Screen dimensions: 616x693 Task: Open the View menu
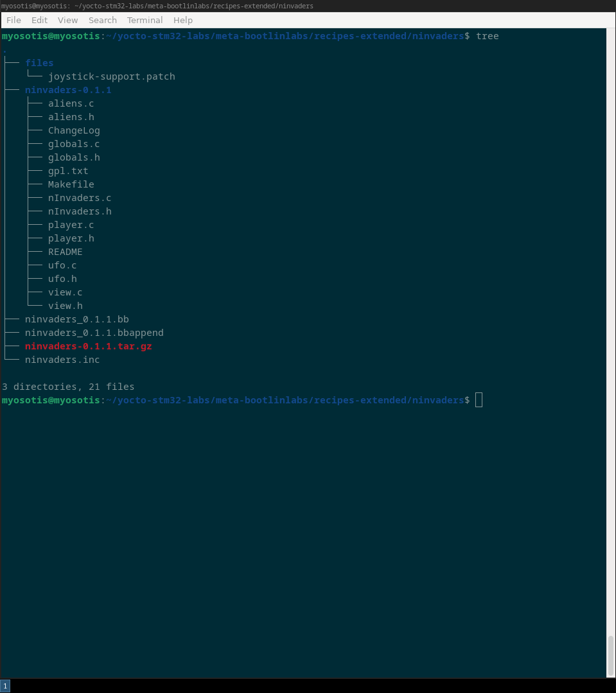click(x=67, y=20)
